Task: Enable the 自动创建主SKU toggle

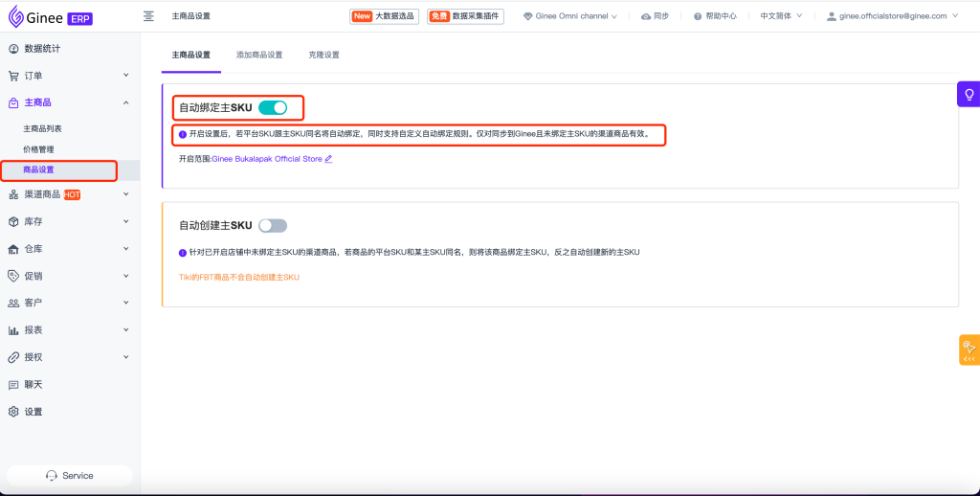Action: tap(272, 225)
